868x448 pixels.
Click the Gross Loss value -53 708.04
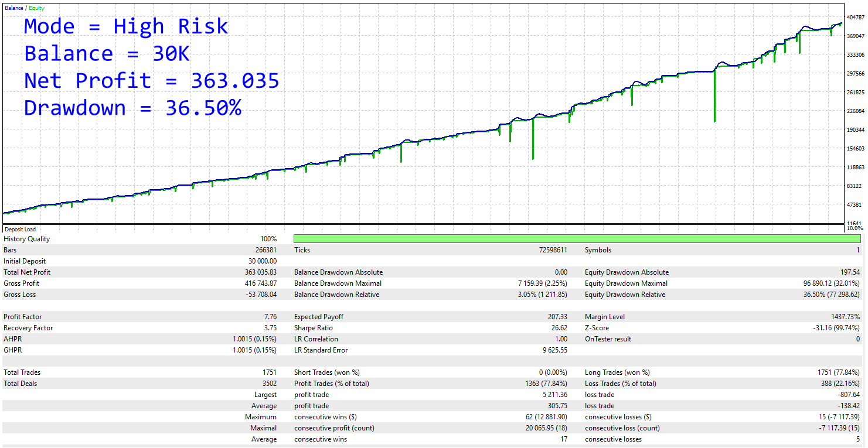click(262, 295)
